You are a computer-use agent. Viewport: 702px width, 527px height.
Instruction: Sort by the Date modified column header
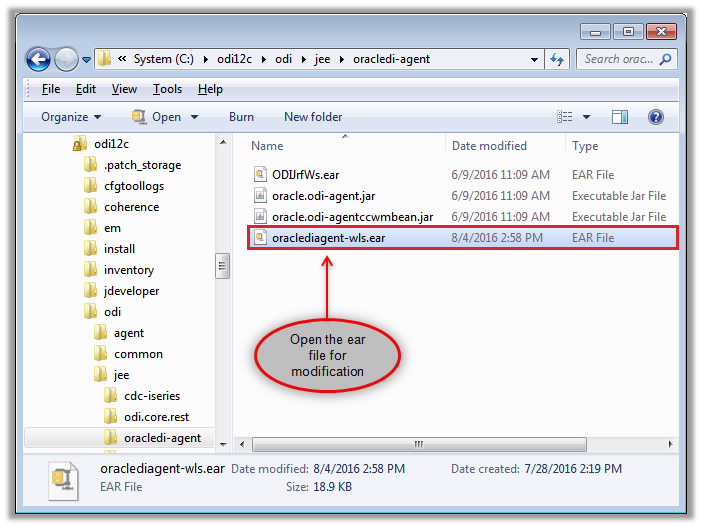point(489,146)
